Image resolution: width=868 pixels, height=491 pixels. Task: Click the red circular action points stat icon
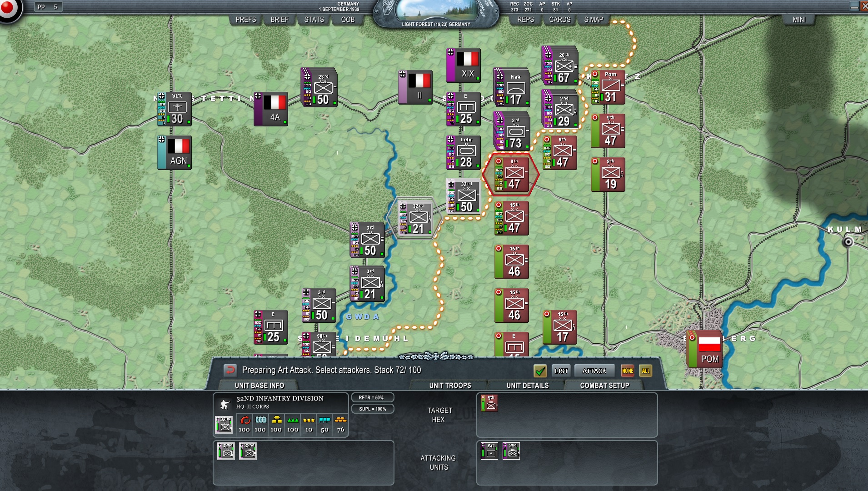245,421
